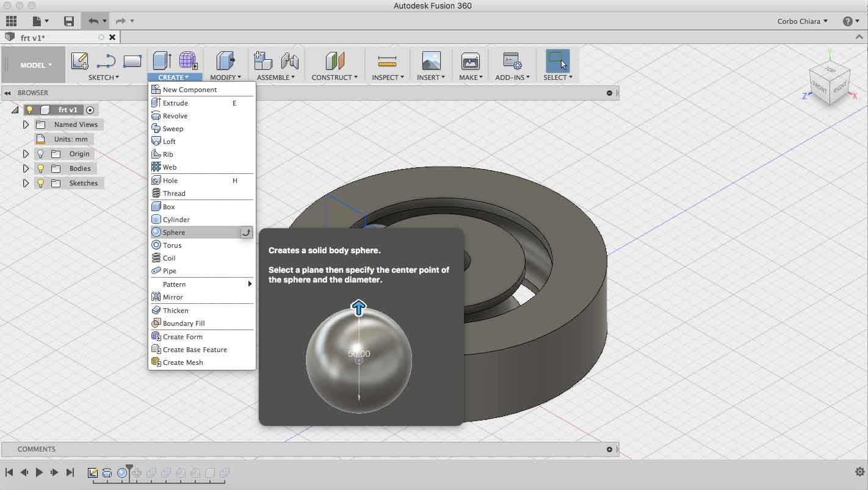Toggle the frt v1 lightbulb visibility

pyautogui.click(x=29, y=110)
